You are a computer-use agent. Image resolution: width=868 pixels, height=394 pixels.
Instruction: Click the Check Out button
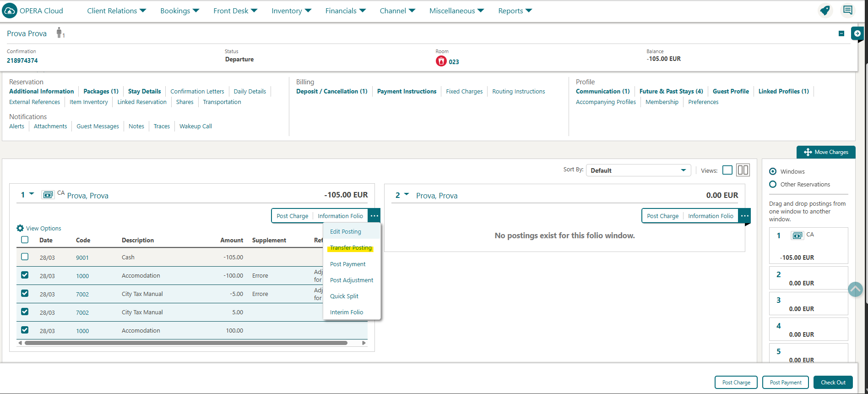coord(833,383)
